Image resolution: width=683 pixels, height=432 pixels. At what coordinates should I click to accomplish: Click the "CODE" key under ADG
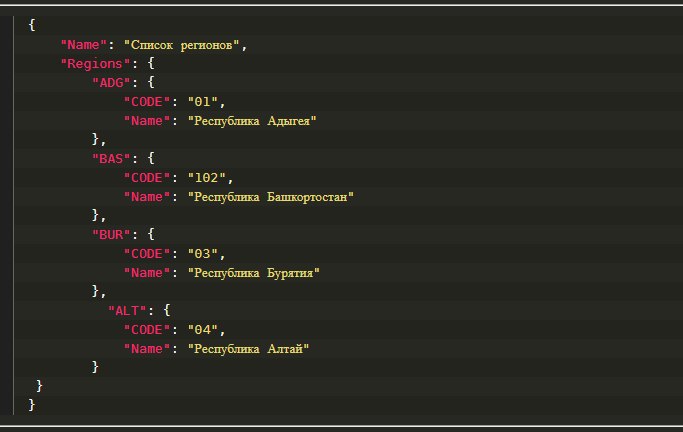(147, 102)
